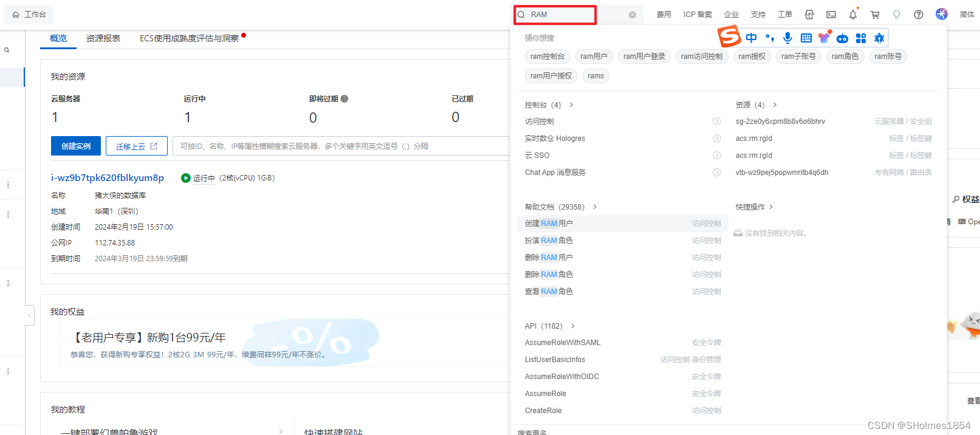Open the shopping cart

pos(875,15)
